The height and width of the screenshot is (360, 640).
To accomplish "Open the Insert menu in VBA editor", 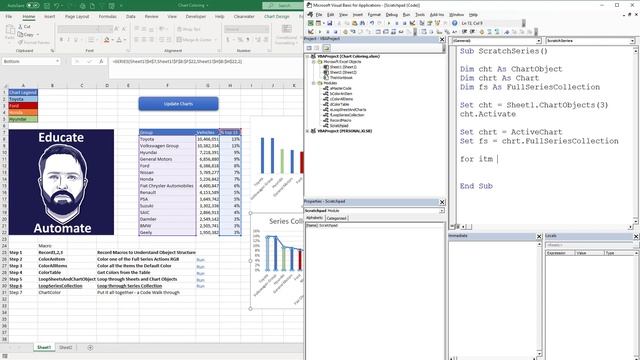I will (x=358, y=15).
